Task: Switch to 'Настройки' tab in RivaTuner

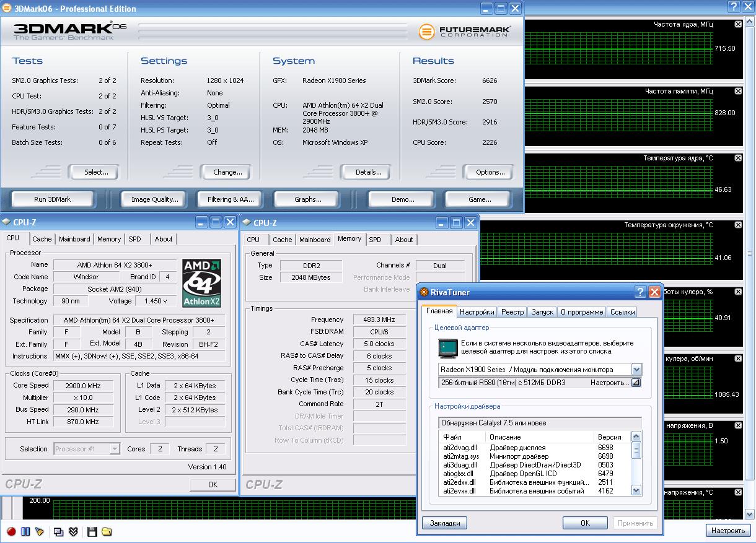Action: coord(477,312)
